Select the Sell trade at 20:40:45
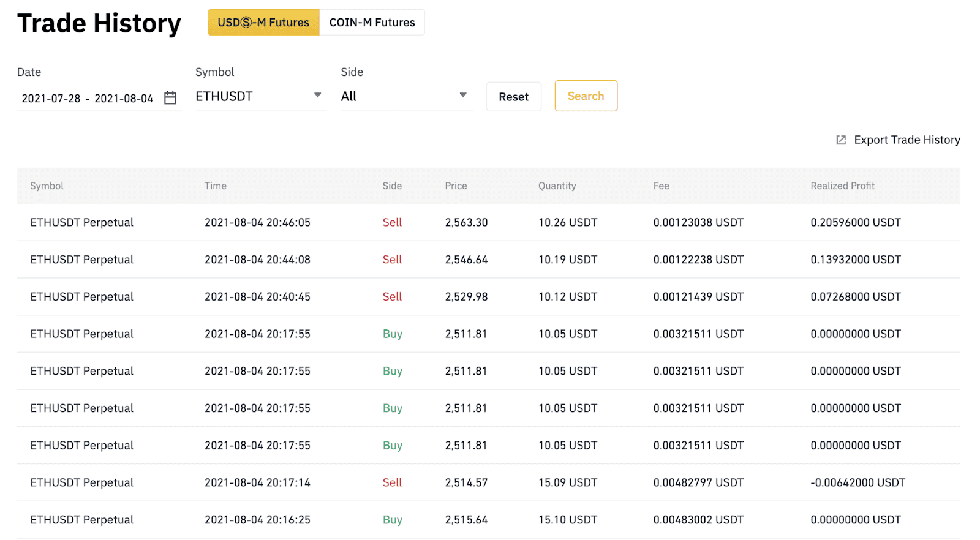The width and height of the screenshot is (980, 540). click(488, 297)
